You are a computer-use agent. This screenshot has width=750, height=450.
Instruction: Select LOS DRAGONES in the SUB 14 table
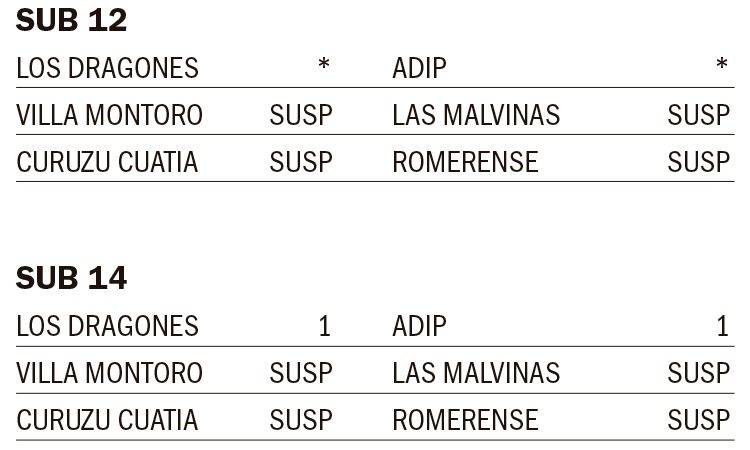[x=107, y=326]
